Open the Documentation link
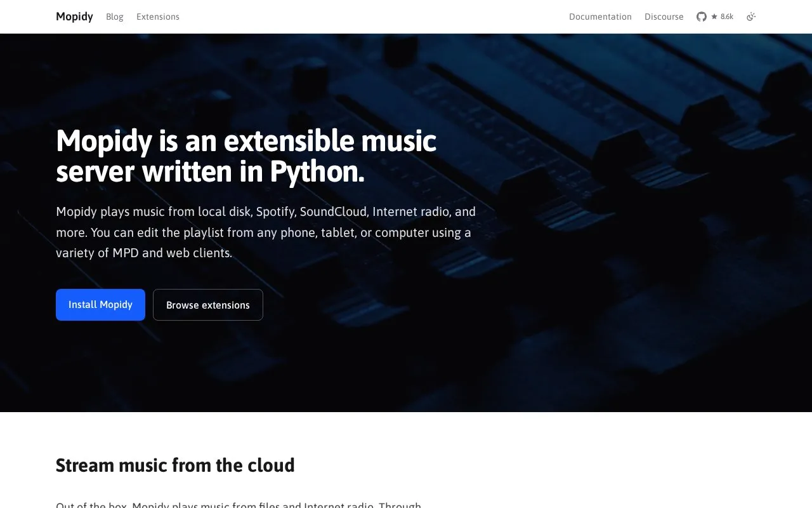 [600, 17]
